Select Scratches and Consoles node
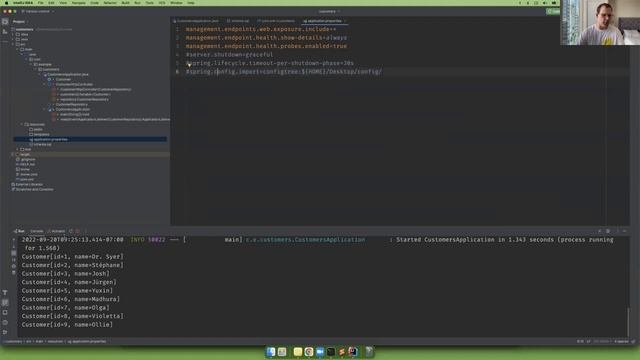 pyautogui.click(x=33, y=189)
